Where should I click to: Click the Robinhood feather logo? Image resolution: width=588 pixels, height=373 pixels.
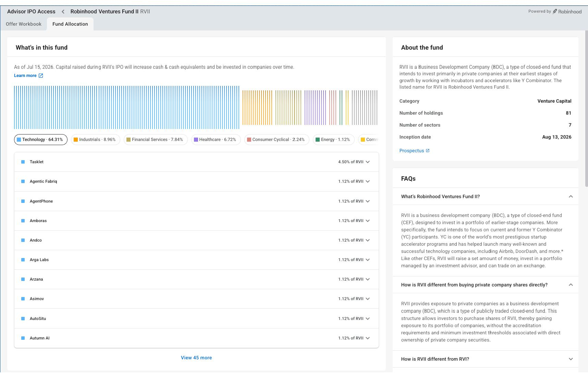(x=555, y=11)
